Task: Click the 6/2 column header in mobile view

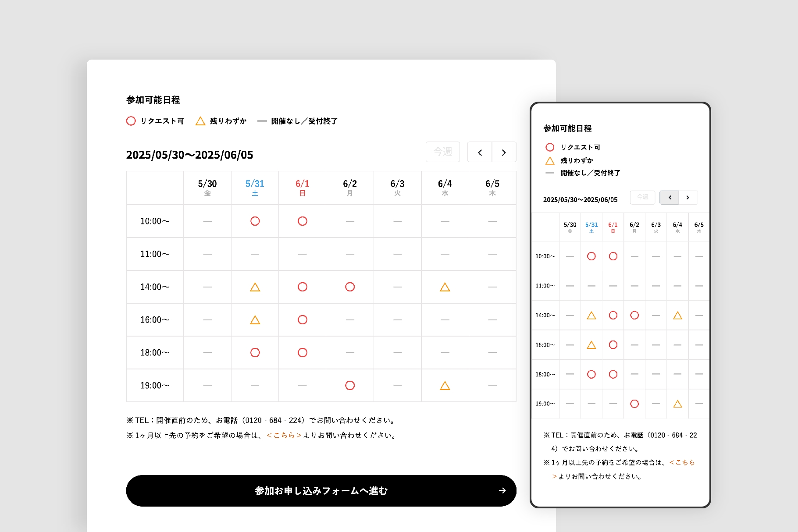Action: (x=634, y=227)
